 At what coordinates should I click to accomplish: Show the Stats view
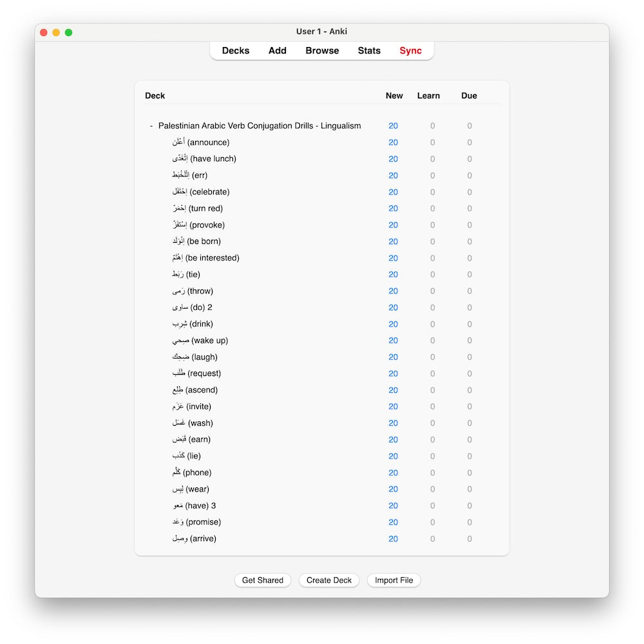(x=369, y=51)
